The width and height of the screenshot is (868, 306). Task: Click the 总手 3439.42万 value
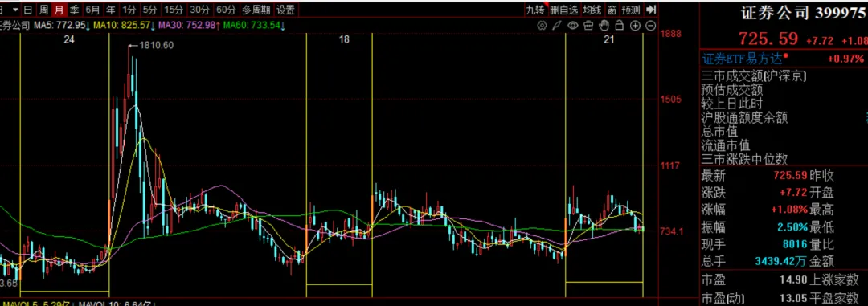tap(780, 262)
